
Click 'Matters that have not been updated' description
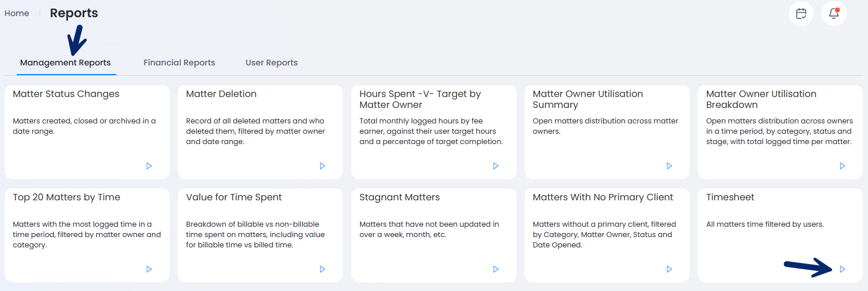click(x=429, y=230)
